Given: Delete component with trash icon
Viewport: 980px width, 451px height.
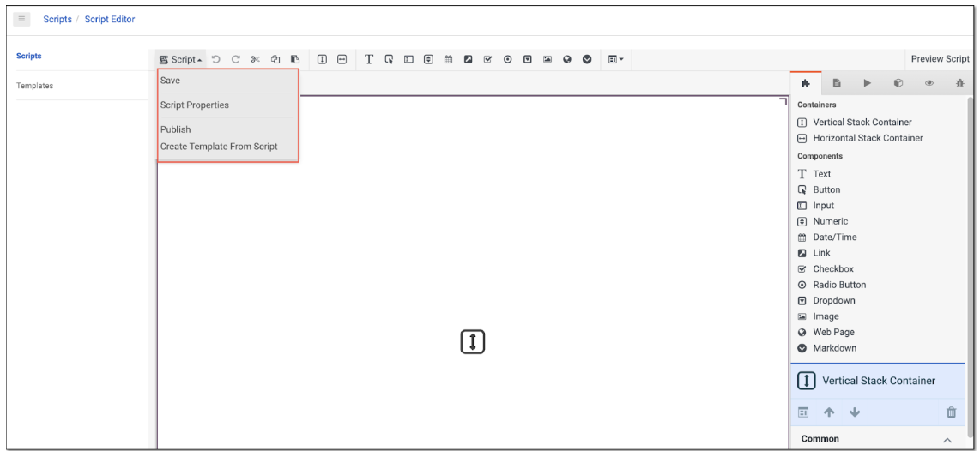Looking at the screenshot, I should pos(951,412).
